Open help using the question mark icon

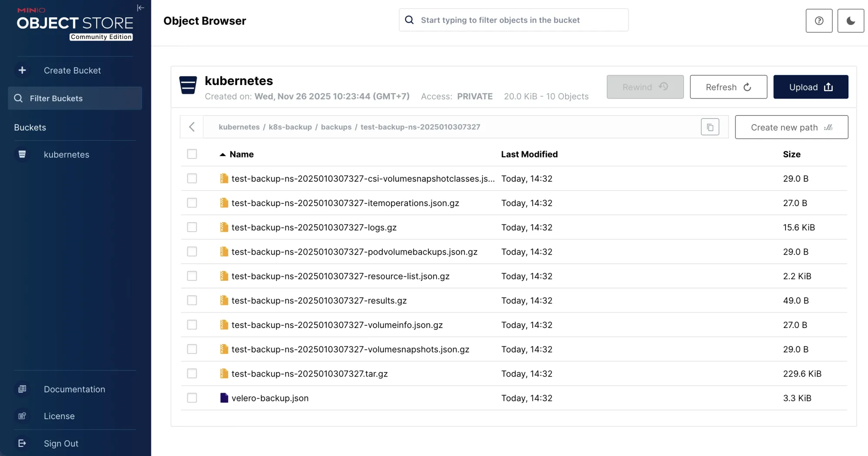(x=819, y=20)
